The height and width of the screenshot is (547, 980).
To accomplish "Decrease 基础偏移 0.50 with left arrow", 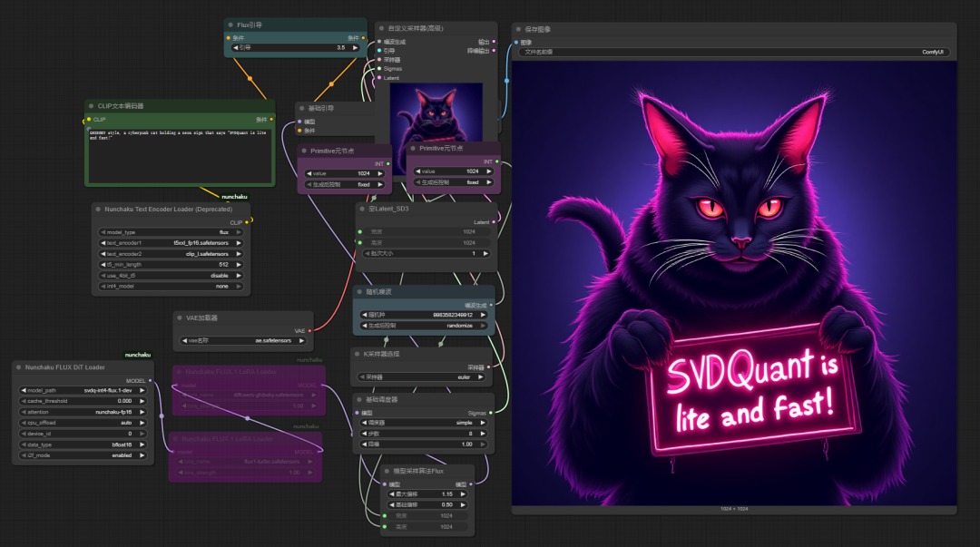I will point(392,505).
